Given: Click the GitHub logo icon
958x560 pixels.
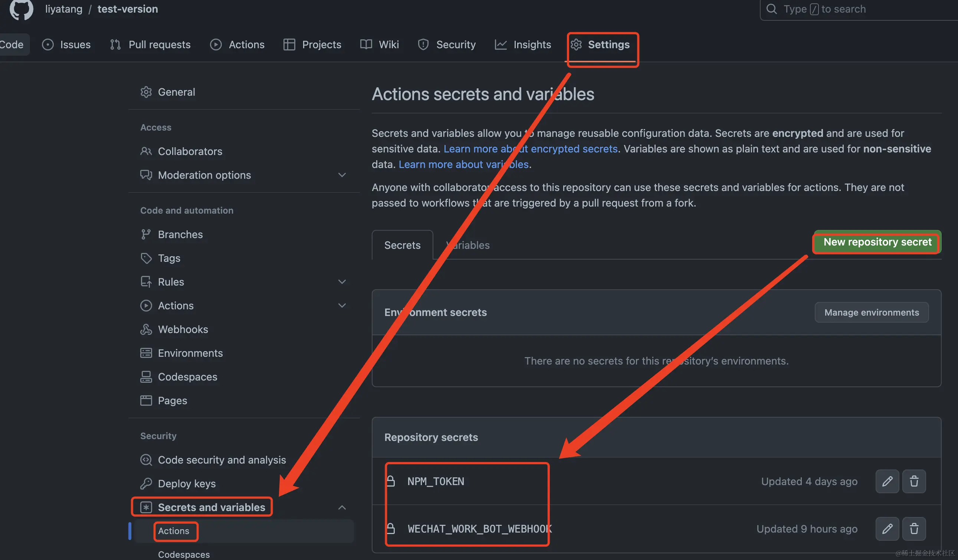Looking at the screenshot, I should tap(21, 9).
